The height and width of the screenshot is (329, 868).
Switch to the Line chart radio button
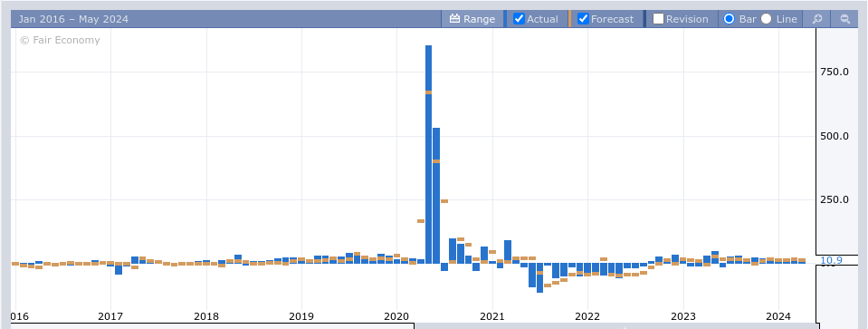(x=766, y=19)
